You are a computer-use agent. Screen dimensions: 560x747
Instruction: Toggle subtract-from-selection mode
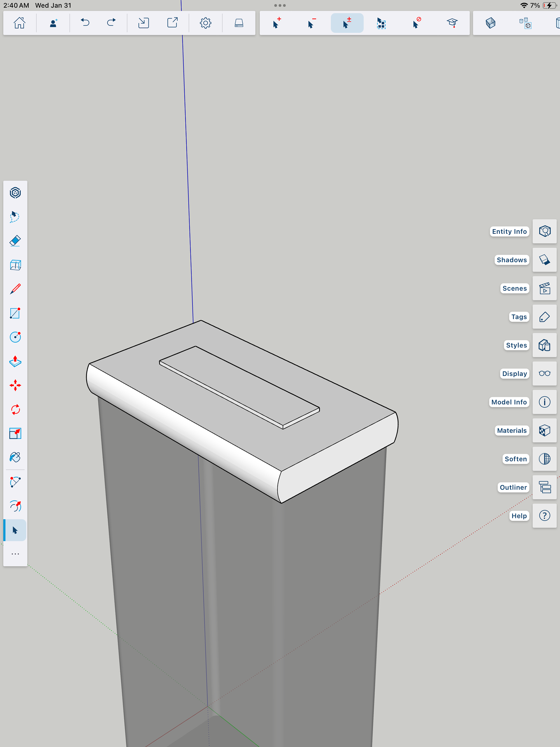[x=312, y=23]
